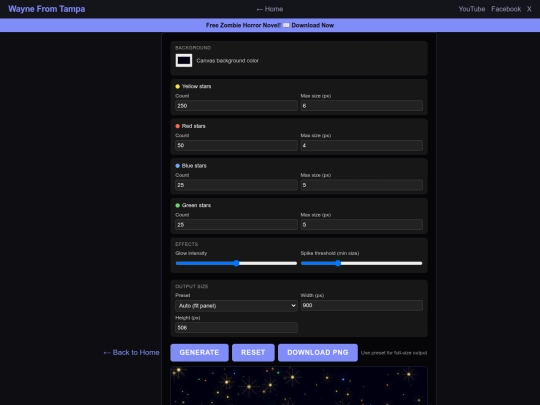Click the starfield canvas preview

[x=299, y=386]
